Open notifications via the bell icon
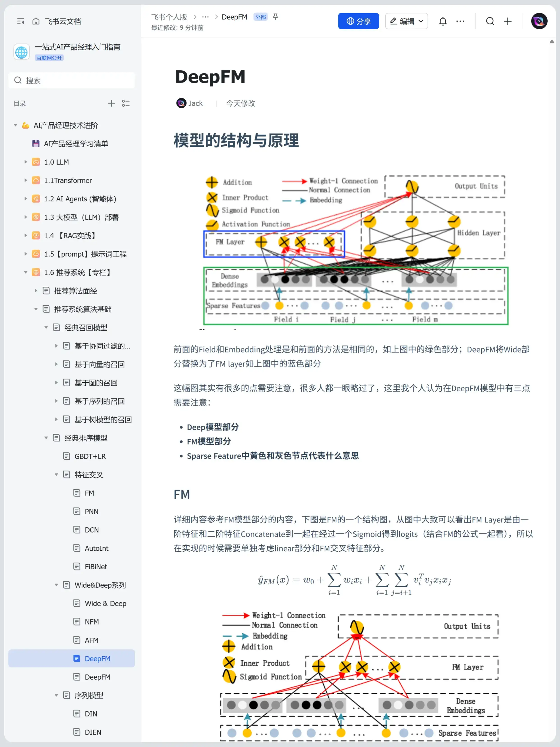 tap(443, 21)
